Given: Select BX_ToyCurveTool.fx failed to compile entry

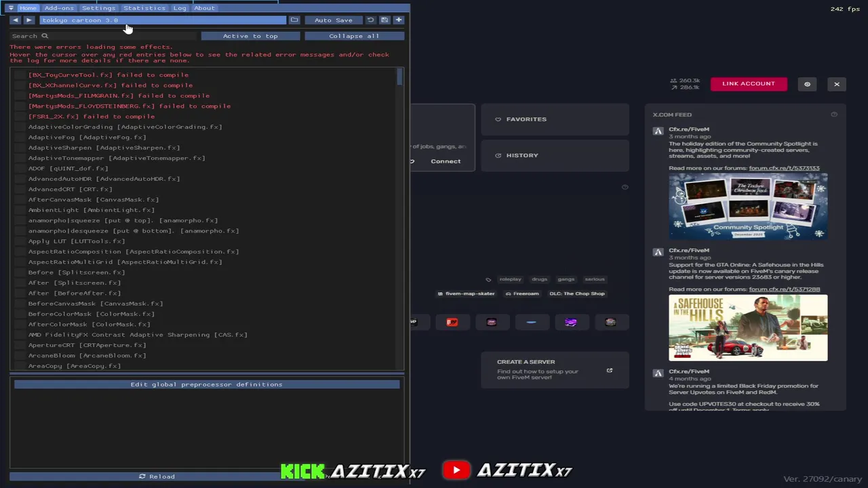Looking at the screenshot, I should (108, 75).
